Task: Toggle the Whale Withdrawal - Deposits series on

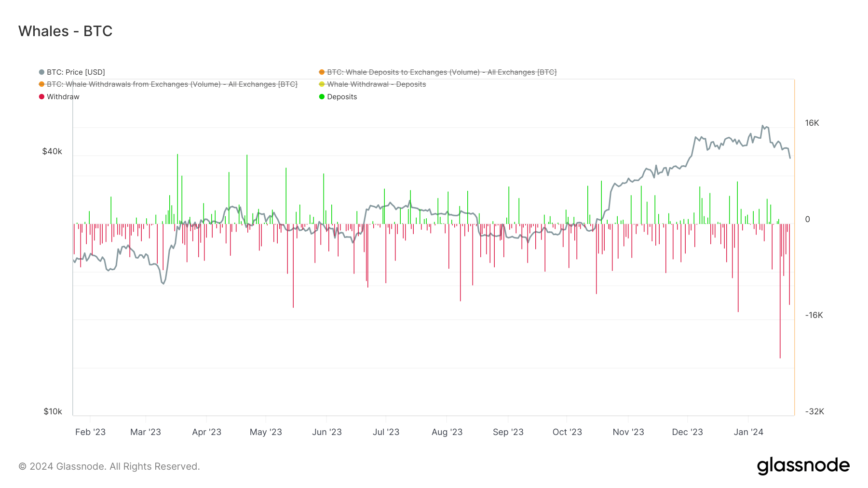Action: (x=376, y=84)
